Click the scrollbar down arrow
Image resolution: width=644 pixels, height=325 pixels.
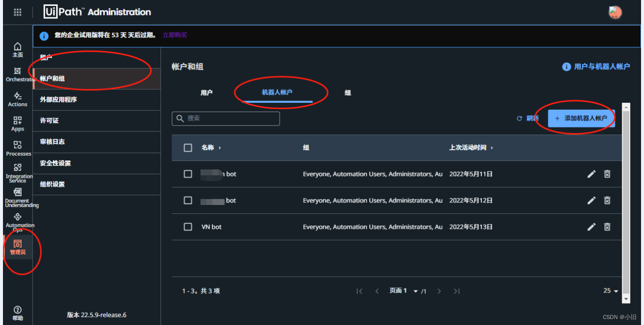[626, 299]
